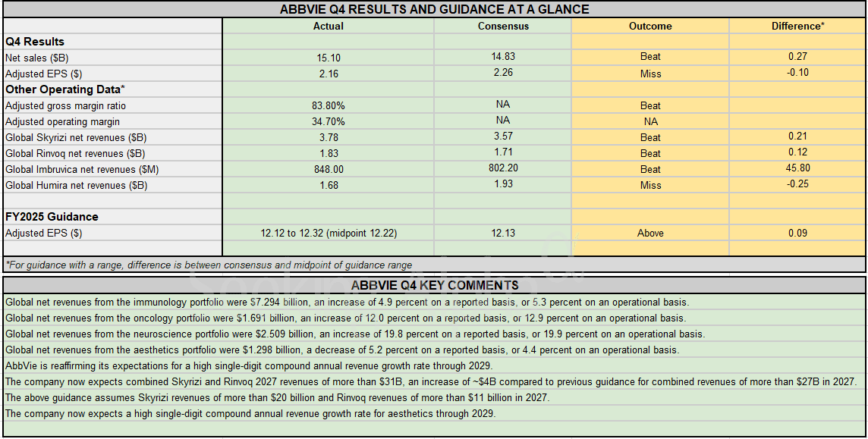
Task: Click the adjusted gross margin value 83.80%
Action: (x=328, y=106)
